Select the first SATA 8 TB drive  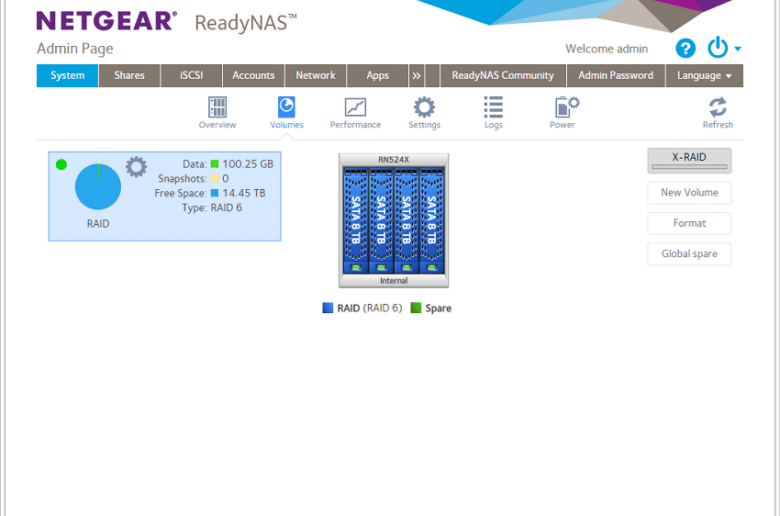pyautogui.click(x=356, y=220)
